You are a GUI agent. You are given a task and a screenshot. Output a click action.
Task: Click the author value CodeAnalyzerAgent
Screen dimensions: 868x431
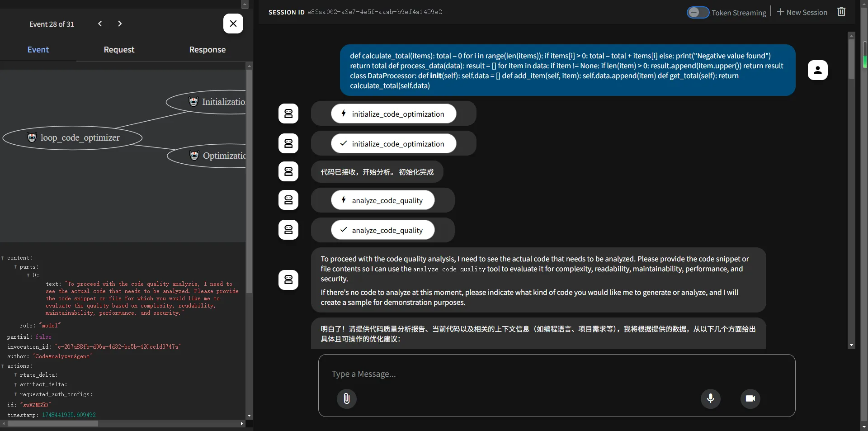[62, 356]
